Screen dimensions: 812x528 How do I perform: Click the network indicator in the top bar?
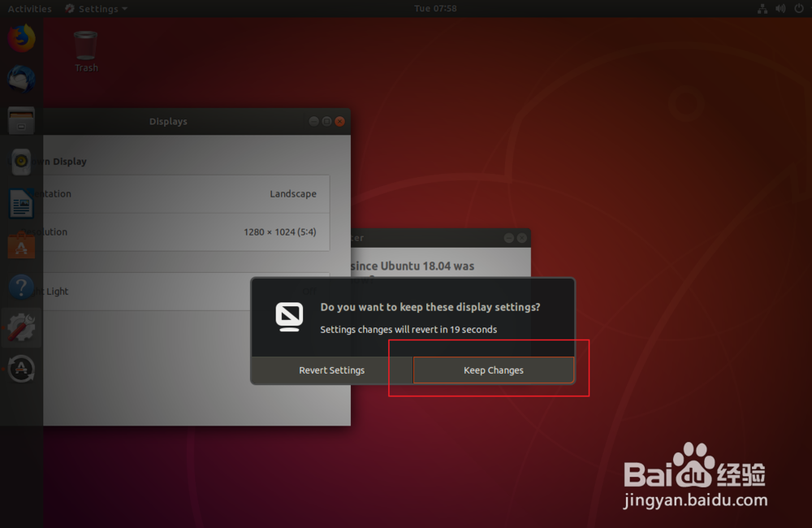tap(762, 8)
